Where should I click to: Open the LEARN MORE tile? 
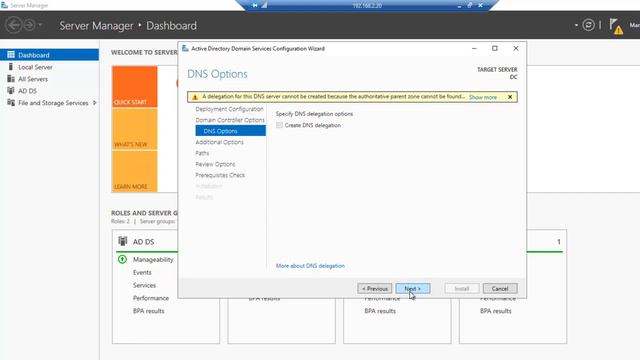[135, 171]
